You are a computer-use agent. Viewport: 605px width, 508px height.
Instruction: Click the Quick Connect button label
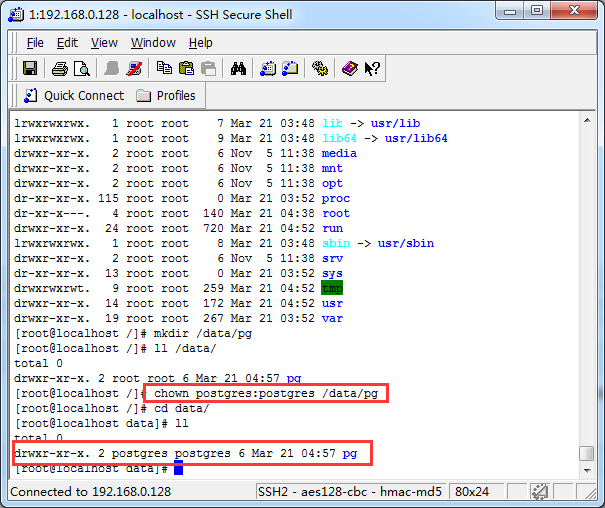(x=84, y=96)
